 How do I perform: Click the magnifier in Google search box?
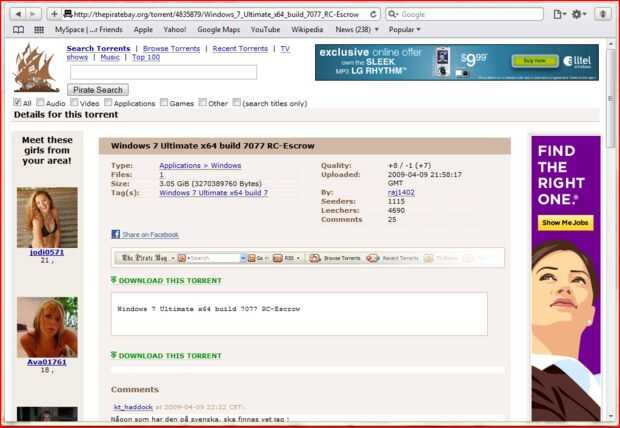click(x=393, y=14)
